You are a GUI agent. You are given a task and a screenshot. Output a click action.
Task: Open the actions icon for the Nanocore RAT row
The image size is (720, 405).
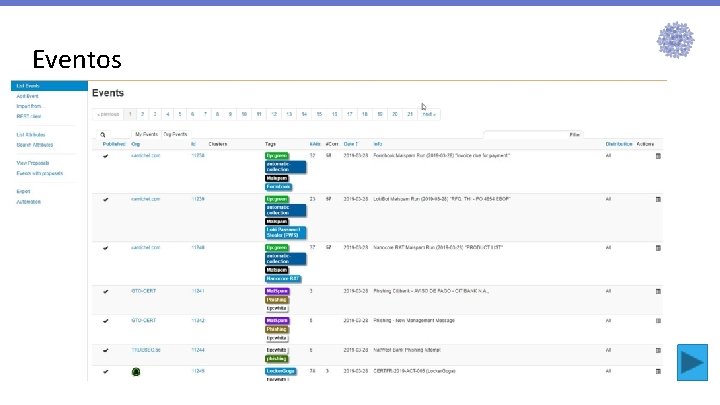pos(658,248)
